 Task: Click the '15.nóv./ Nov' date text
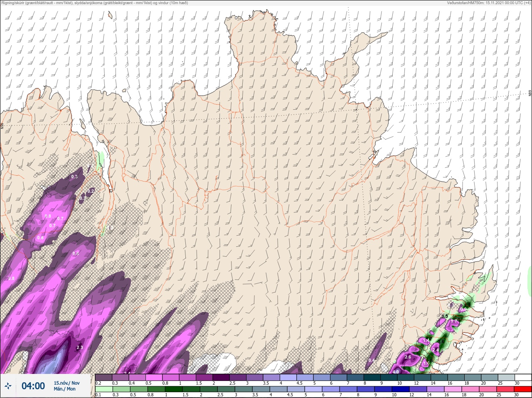(66, 383)
